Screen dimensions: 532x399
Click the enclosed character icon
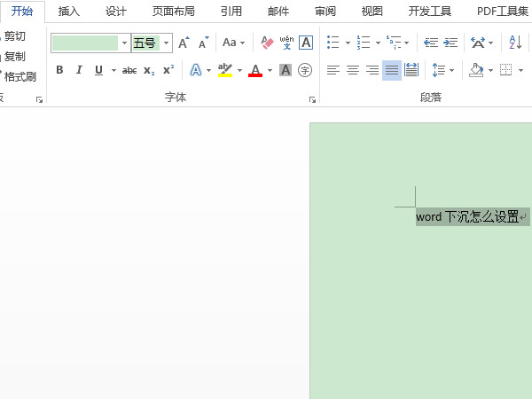305,70
